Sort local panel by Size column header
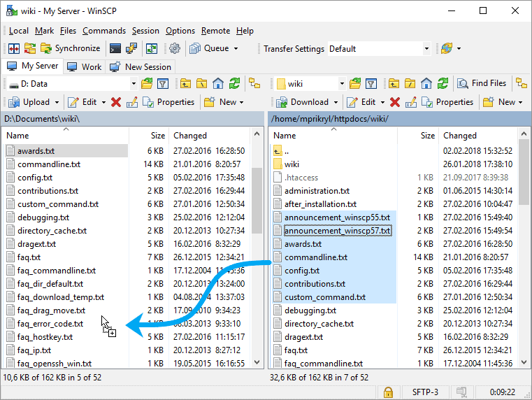The width and height of the screenshot is (532, 400). [x=148, y=136]
